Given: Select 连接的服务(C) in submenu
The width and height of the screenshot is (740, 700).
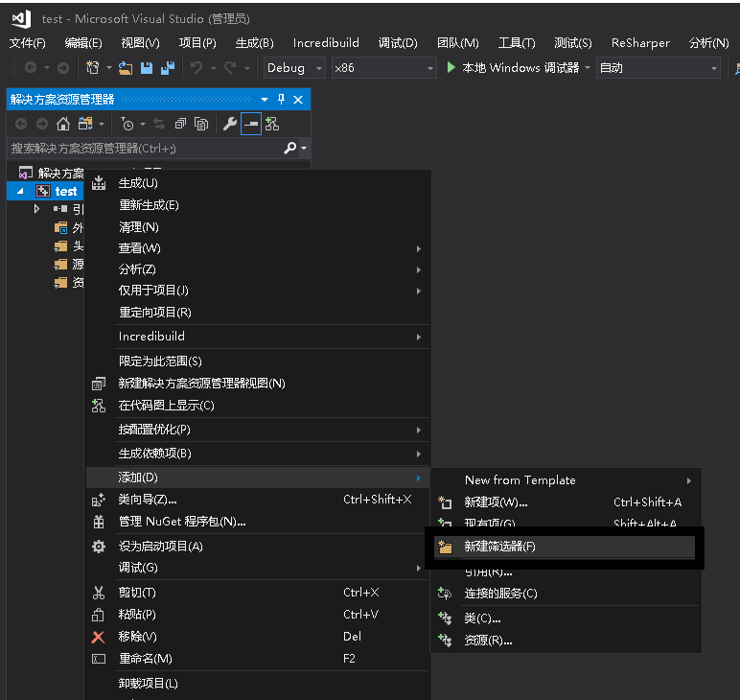Looking at the screenshot, I should [566, 594].
